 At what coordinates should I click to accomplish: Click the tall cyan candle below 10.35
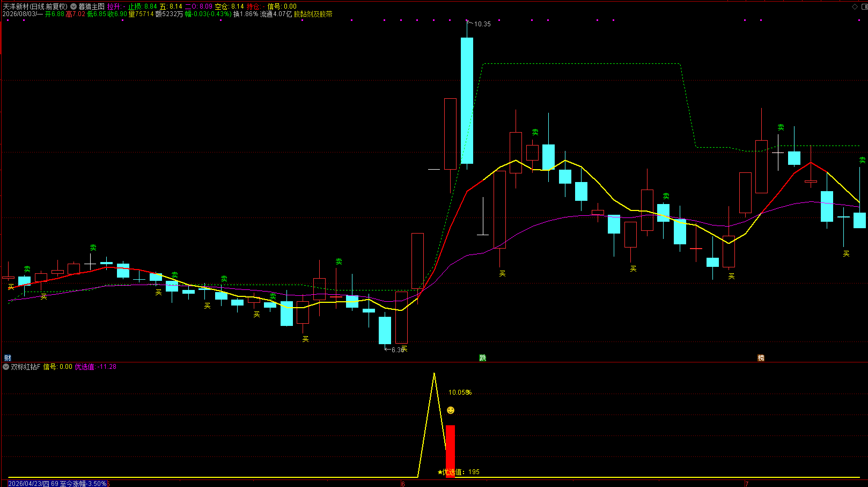(x=467, y=100)
